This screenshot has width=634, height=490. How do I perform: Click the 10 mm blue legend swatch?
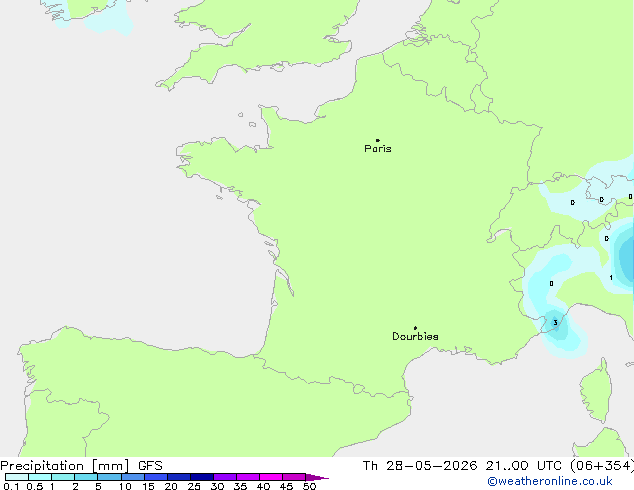(132, 477)
